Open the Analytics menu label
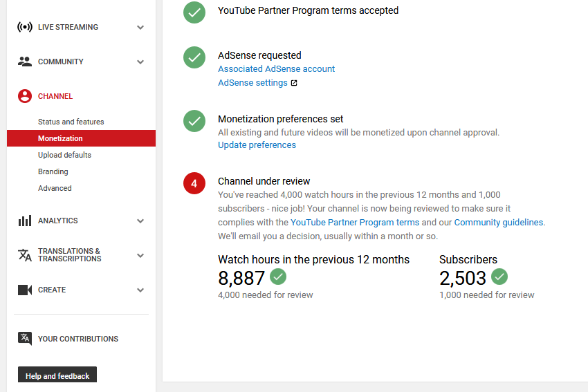588x392 pixels. pos(57,221)
